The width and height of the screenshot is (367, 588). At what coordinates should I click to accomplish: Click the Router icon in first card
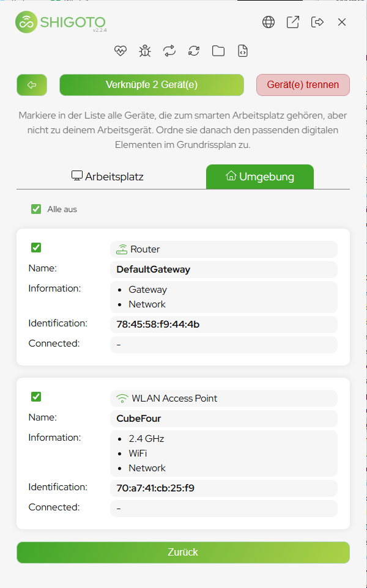pos(122,249)
